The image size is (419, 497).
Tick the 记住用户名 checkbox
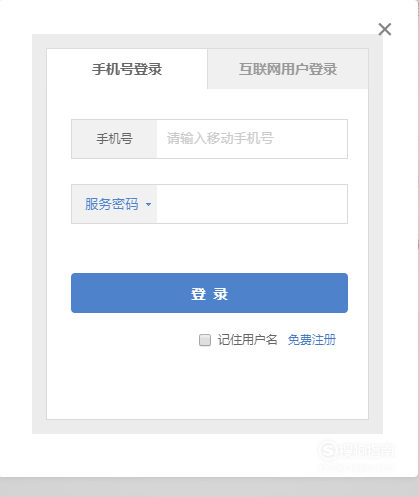pyautogui.click(x=205, y=340)
